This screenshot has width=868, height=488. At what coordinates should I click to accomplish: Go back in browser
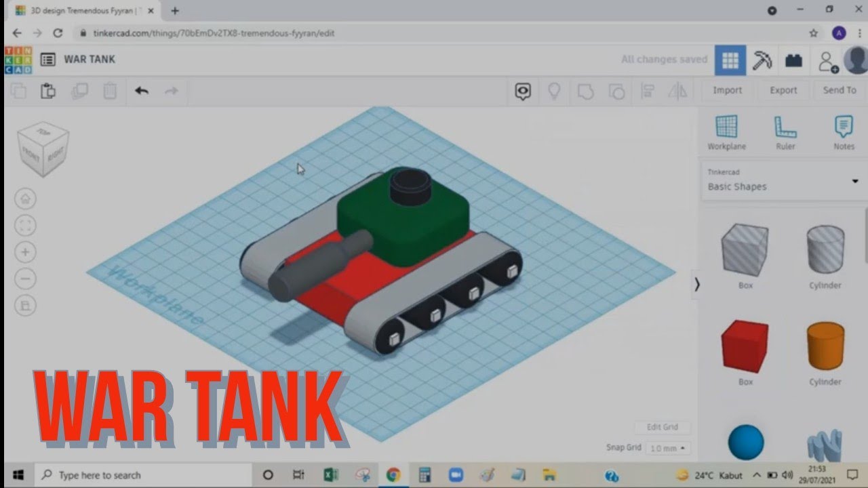tap(17, 33)
